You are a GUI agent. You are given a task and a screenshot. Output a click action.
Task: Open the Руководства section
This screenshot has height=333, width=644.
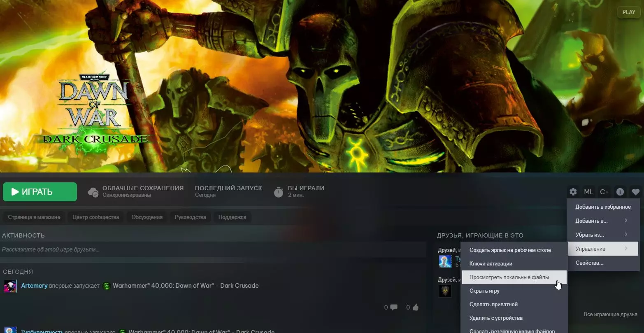(x=191, y=217)
